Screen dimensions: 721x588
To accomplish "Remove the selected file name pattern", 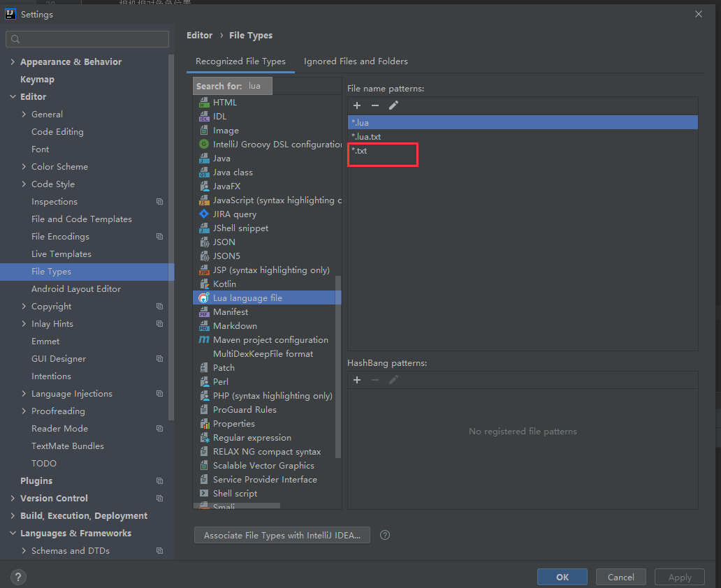I will (375, 105).
